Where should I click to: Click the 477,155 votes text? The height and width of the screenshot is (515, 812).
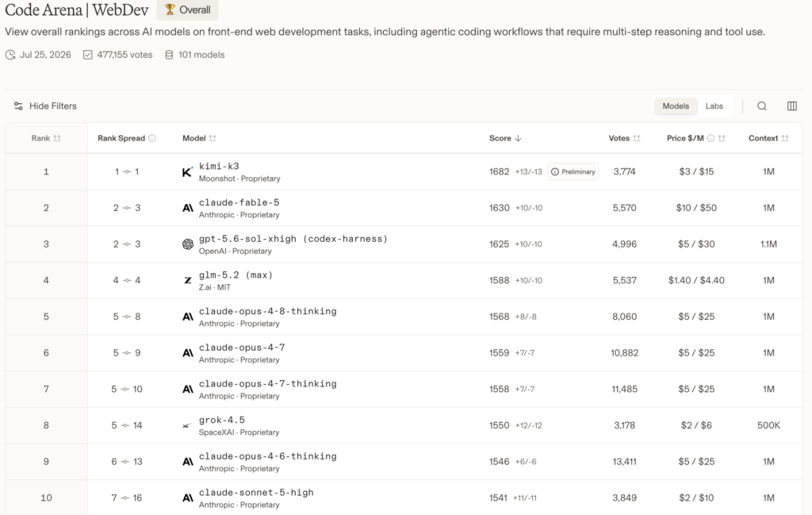point(124,55)
